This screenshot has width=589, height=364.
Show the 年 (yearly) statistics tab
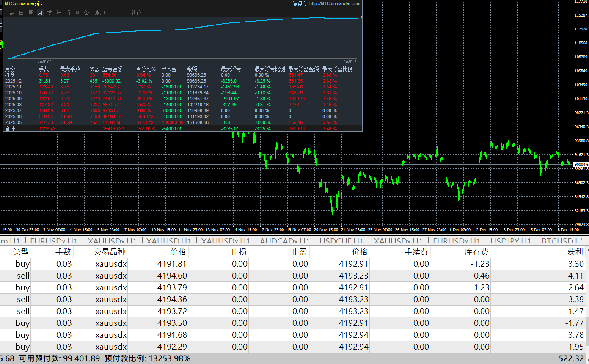(x=58, y=13)
